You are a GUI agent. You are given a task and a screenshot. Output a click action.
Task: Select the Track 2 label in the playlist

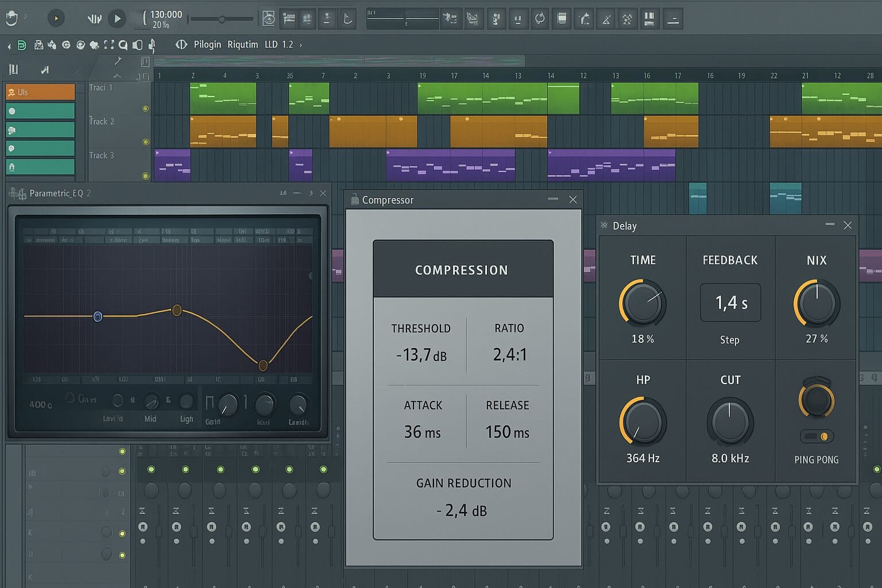tap(101, 121)
